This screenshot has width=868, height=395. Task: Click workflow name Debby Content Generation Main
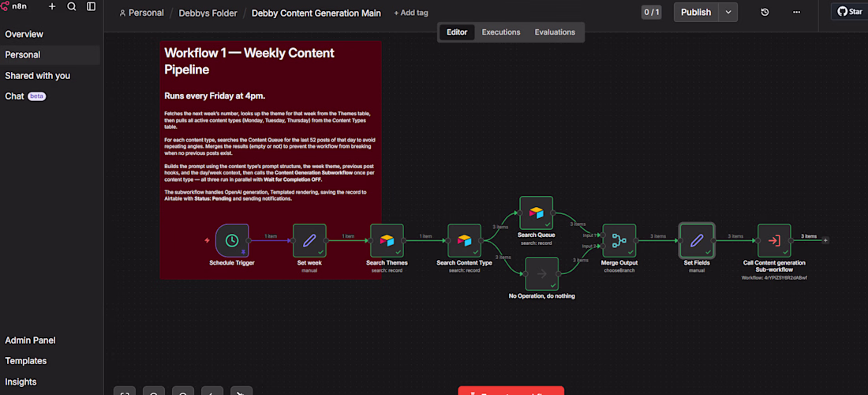[316, 13]
